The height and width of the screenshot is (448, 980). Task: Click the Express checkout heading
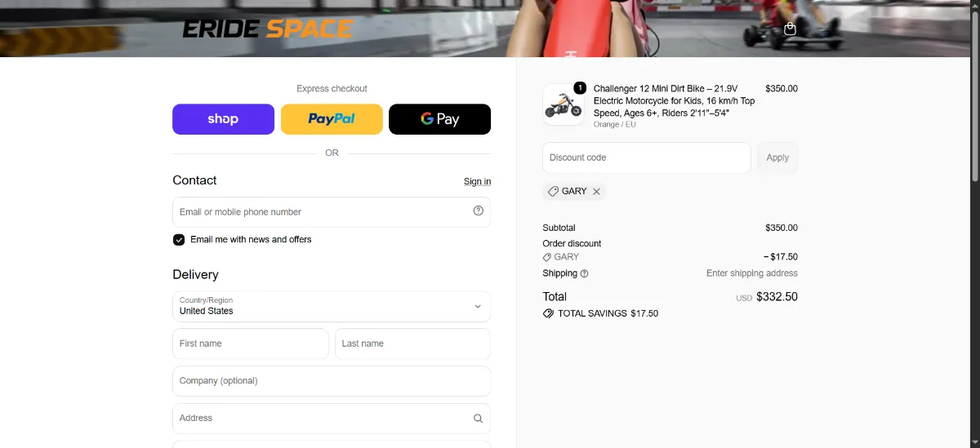click(332, 88)
